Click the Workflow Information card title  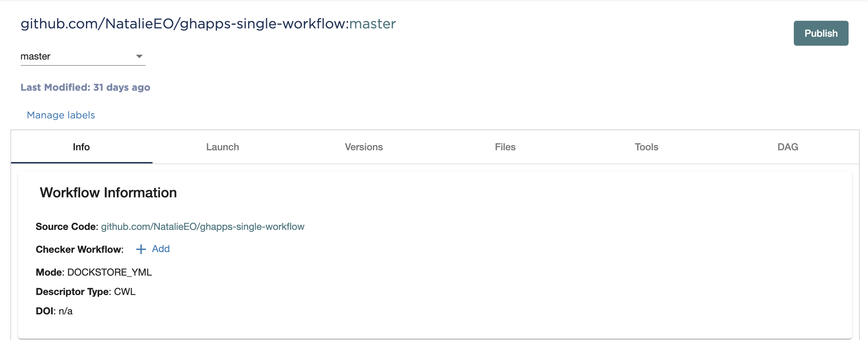click(x=108, y=193)
